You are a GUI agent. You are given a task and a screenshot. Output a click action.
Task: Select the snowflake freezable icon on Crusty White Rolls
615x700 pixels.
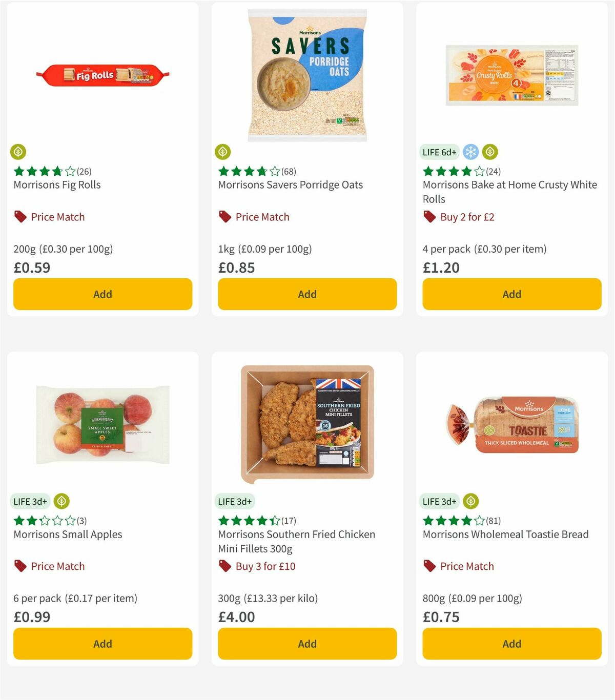point(470,152)
